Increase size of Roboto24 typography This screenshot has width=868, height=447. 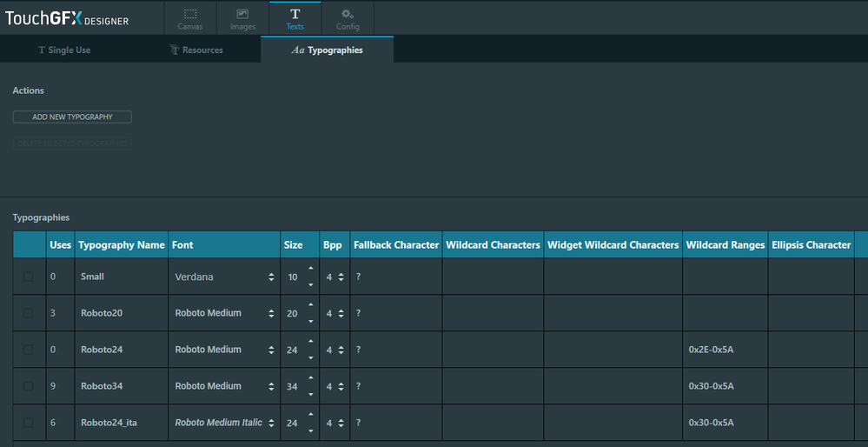(x=310, y=342)
